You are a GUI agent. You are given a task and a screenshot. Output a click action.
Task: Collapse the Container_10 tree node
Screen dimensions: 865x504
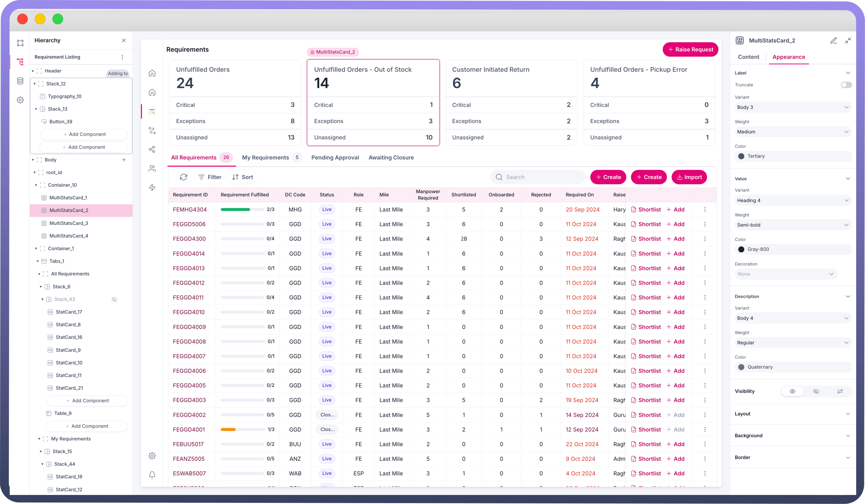click(36, 185)
